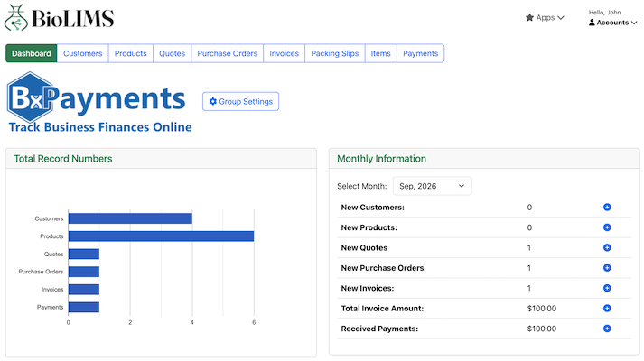Viewport: 644px width, 361px height.
Task: Click the plus icon for New Purchase Orders
Action: pos(607,268)
